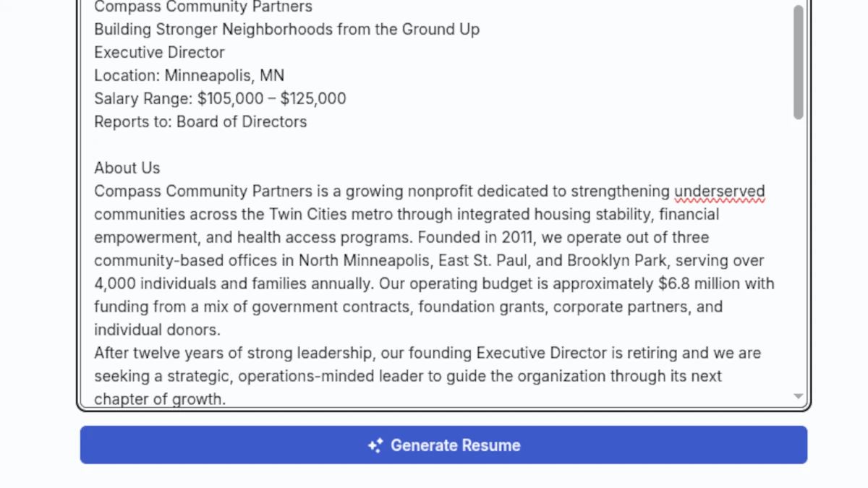Click the Compass Community Partners heading text
The height and width of the screenshot is (488, 868).
click(x=203, y=7)
